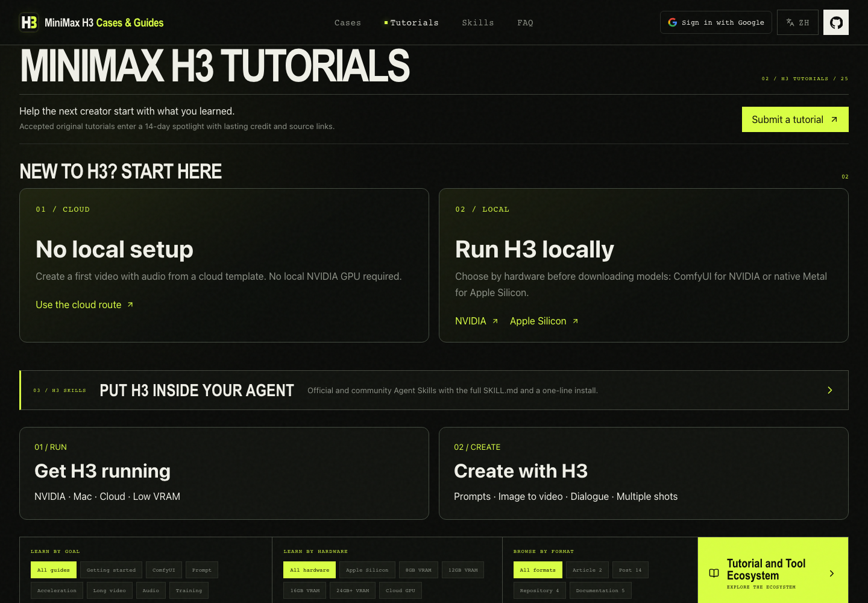Select the Audio filter chip
This screenshot has width=868, height=603.
tap(151, 590)
